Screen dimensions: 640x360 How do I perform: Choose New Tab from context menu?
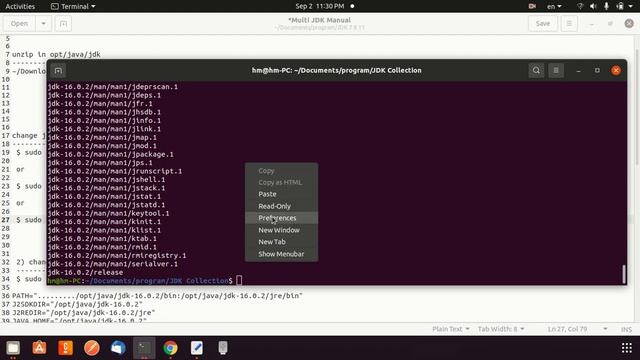[x=281, y=242]
